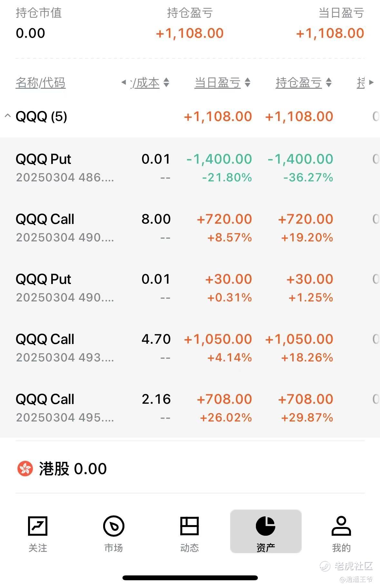380x588 pixels.
Task: Open 港股 0.00 section
Action: (x=73, y=469)
